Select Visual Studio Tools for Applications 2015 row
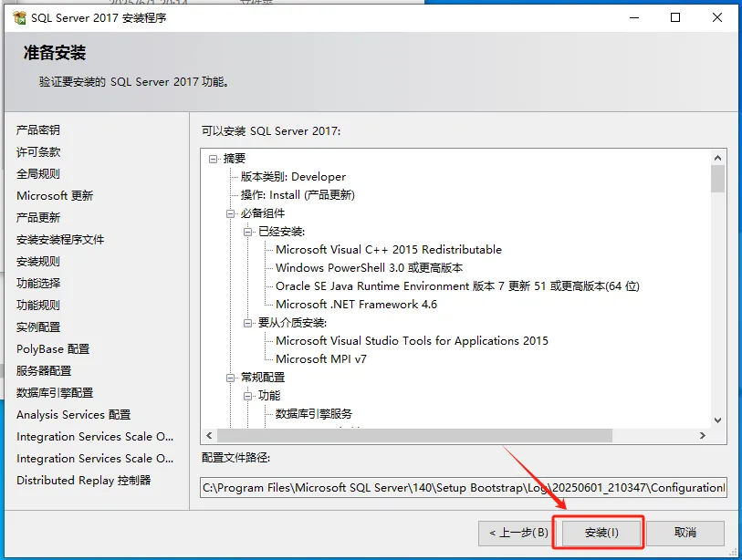Viewport: 742px width, 560px height. click(x=412, y=341)
